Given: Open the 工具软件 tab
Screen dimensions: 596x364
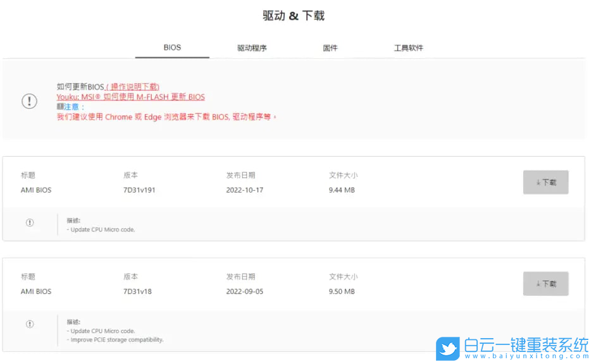Looking at the screenshot, I should (x=409, y=47).
